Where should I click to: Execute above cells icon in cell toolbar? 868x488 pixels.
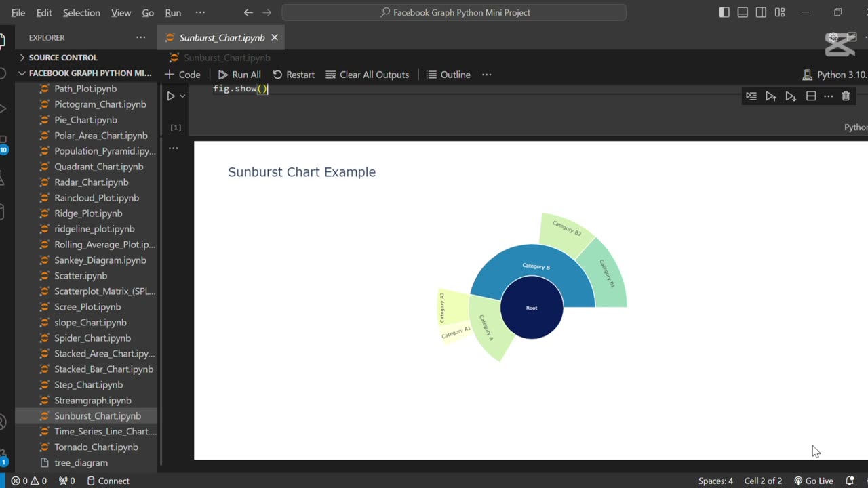pyautogui.click(x=771, y=96)
